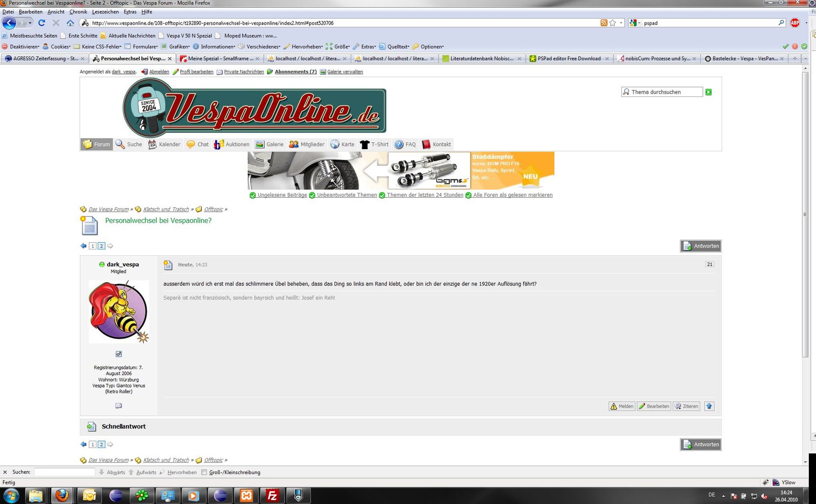Screen dimensions: 816x504
Task: Open FileZilla from the Windows taskbar
Action: coord(272,496)
